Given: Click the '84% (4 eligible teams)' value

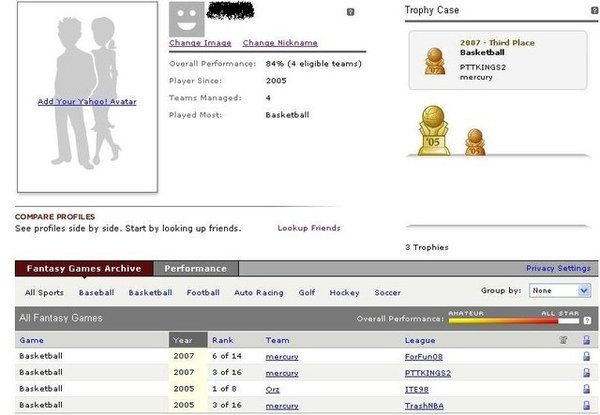Looking at the screenshot, I should pos(313,63).
